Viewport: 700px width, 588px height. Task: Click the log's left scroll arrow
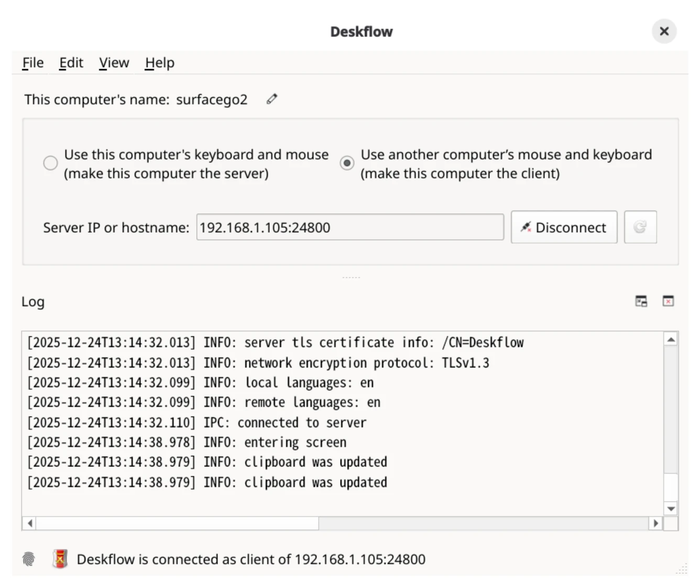coord(29,523)
